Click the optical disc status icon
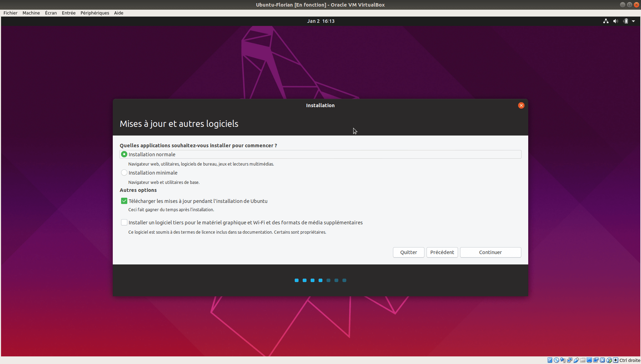Image resolution: width=641 pixels, height=364 pixels. pos(556,360)
